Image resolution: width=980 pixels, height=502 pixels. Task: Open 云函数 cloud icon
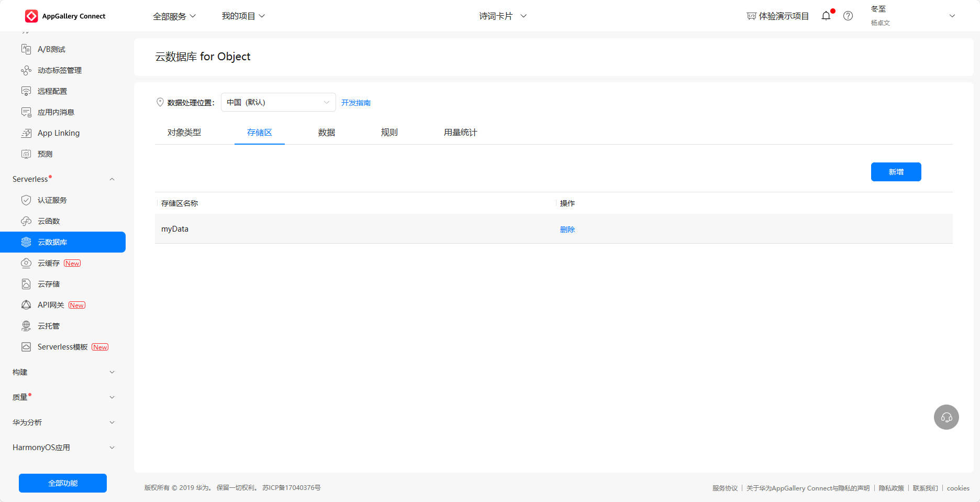(x=26, y=221)
